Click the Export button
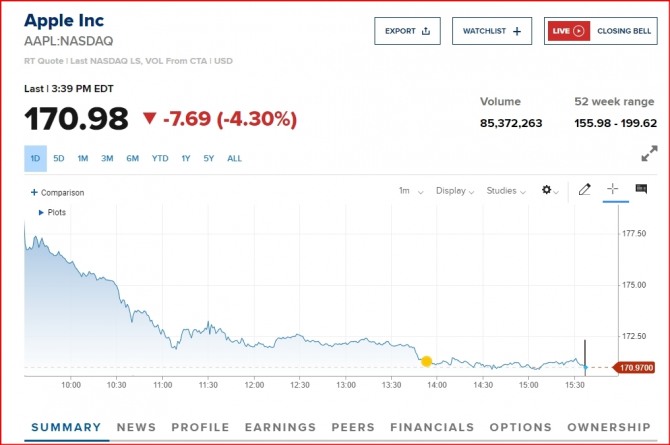 (x=407, y=31)
